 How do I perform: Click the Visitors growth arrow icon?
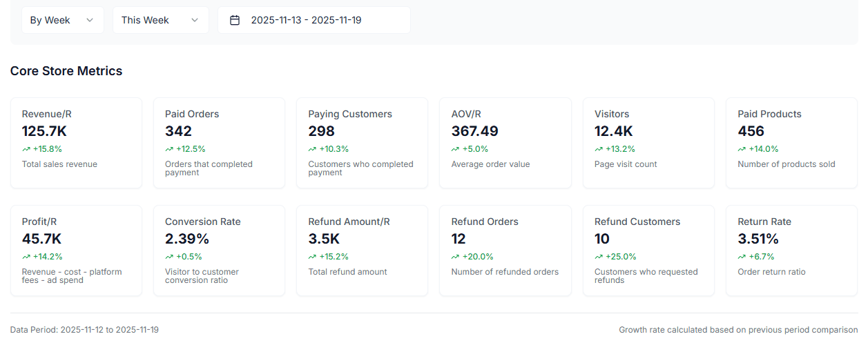[x=599, y=149]
